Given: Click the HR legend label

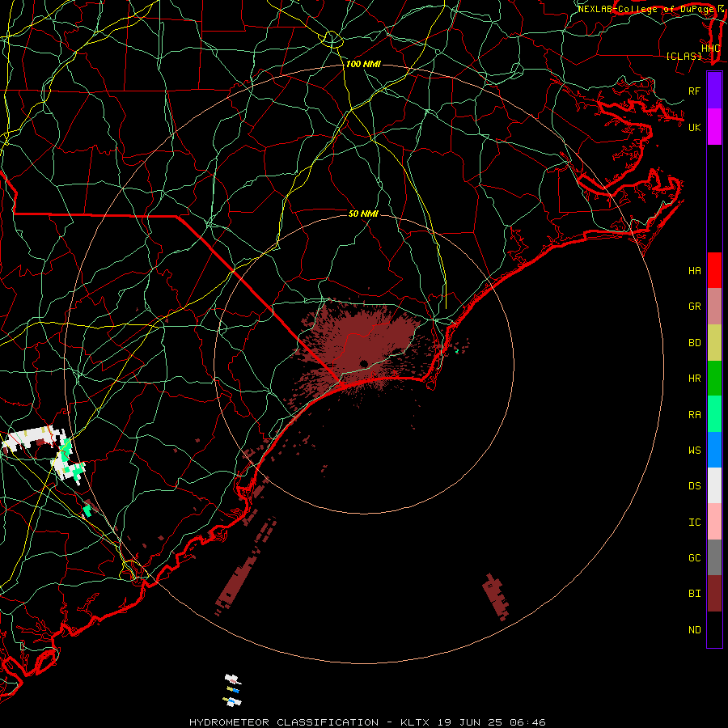Looking at the screenshot, I should [695, 379].
